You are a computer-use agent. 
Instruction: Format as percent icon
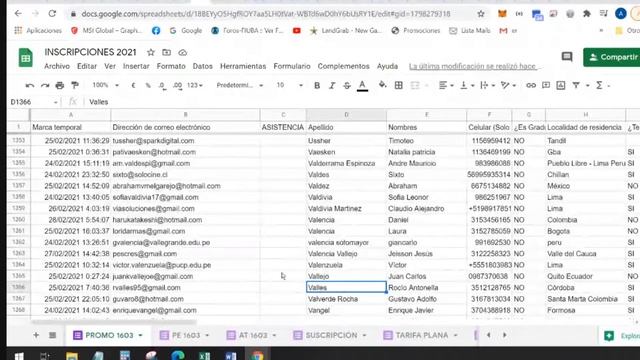click(148, 85)
